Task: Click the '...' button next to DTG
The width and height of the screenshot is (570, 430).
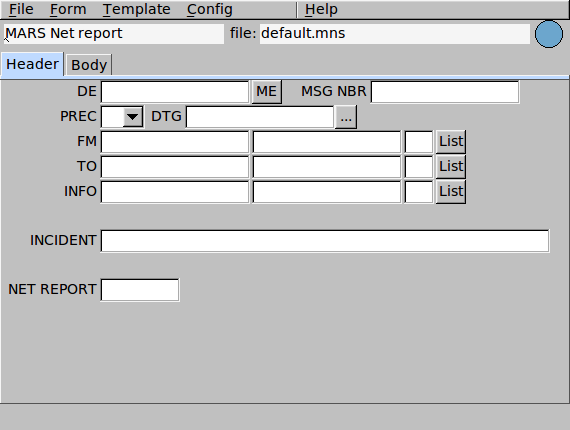Action: pos(346,117)
